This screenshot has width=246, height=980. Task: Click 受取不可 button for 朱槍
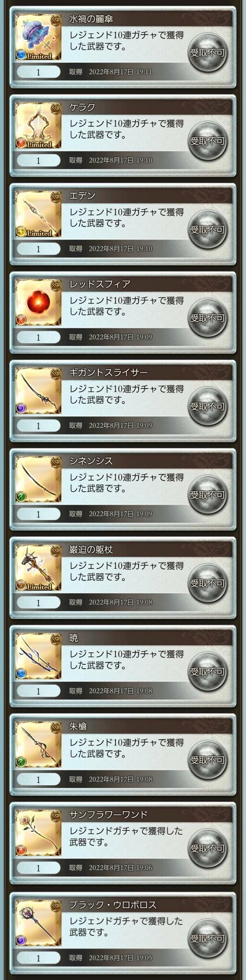point(207,760)
